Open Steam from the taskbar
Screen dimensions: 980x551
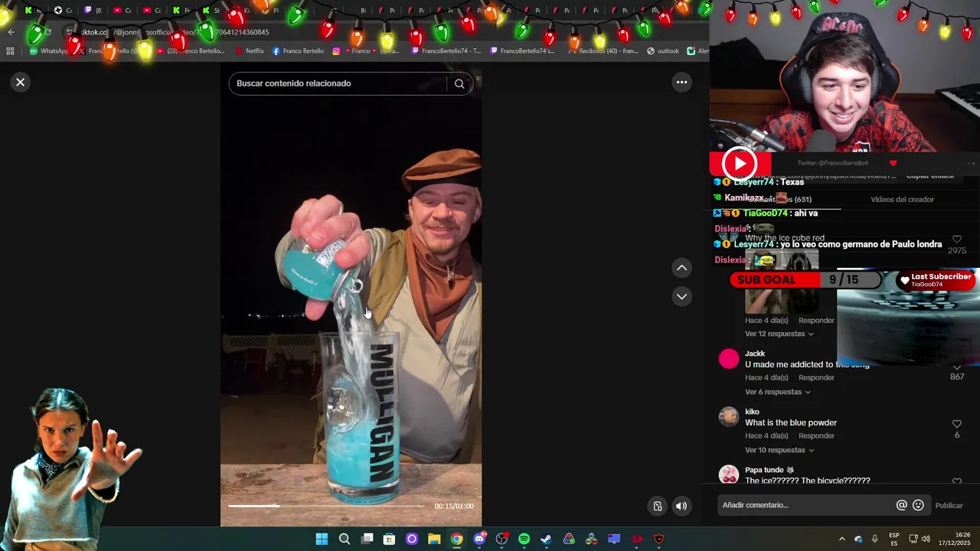(546, 539)
